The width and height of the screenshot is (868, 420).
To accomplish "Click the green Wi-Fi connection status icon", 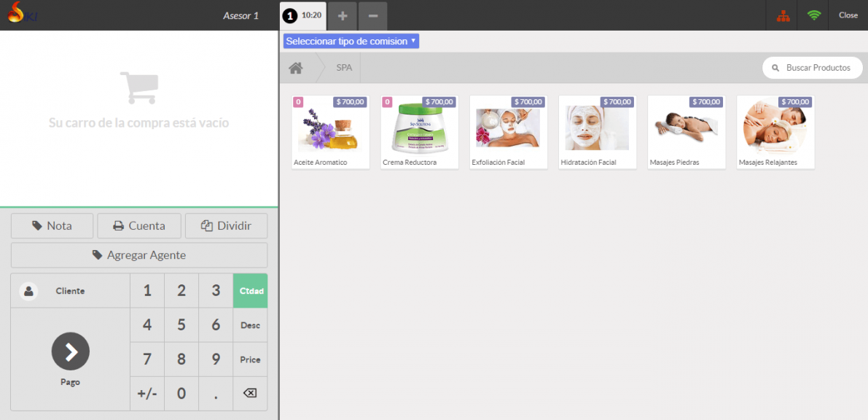I will pyautogui.click(x=813, y=15).
